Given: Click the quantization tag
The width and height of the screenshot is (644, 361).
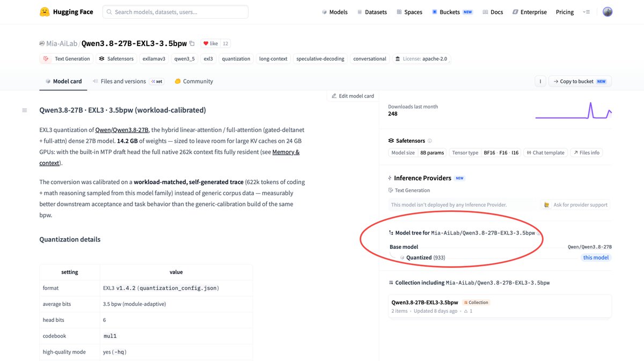Looking at the screenshot, I should tap(236, 58).
